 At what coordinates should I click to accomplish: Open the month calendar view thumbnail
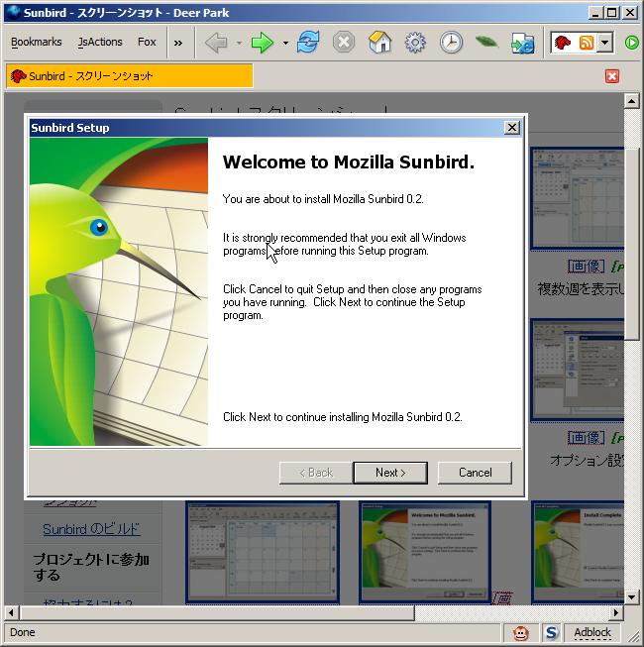click(x=263, y=553)
